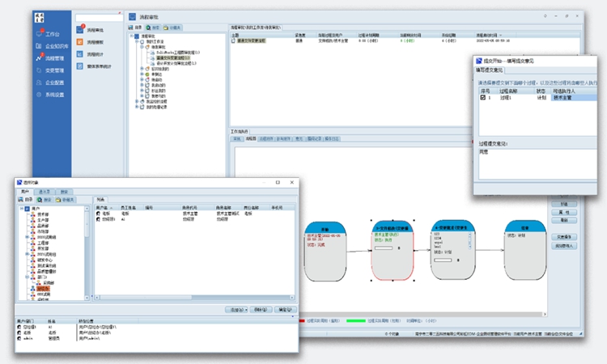Click the search field above submenu
The height and width of the screenshot is (364, 607).
point(97,17)
